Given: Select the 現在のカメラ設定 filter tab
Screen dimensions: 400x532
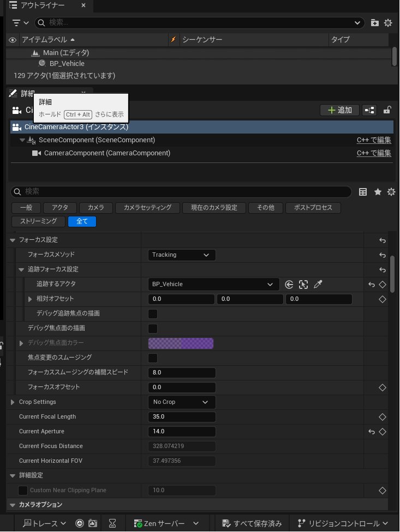Looking at the screenshot, I should [214, 208].
